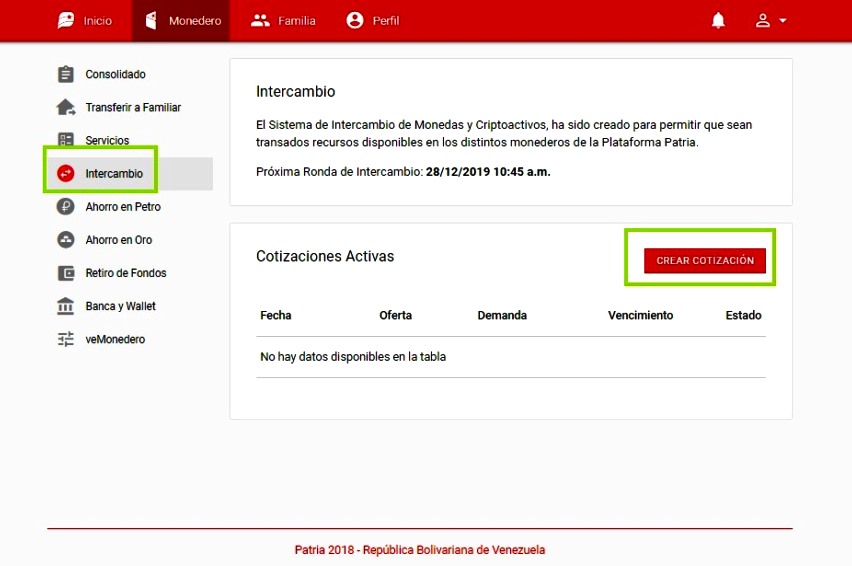Viewport: 852px width, 566px height.
Task: Click the Oferta column header
Action: point(395,315)
